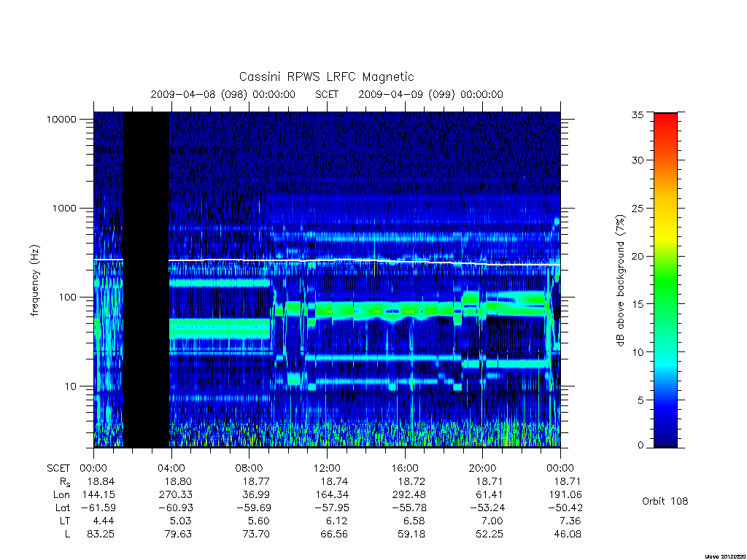
Task: Click the black data gap in spectrogram
Action: pyautogui.click(x=146, y=279)
